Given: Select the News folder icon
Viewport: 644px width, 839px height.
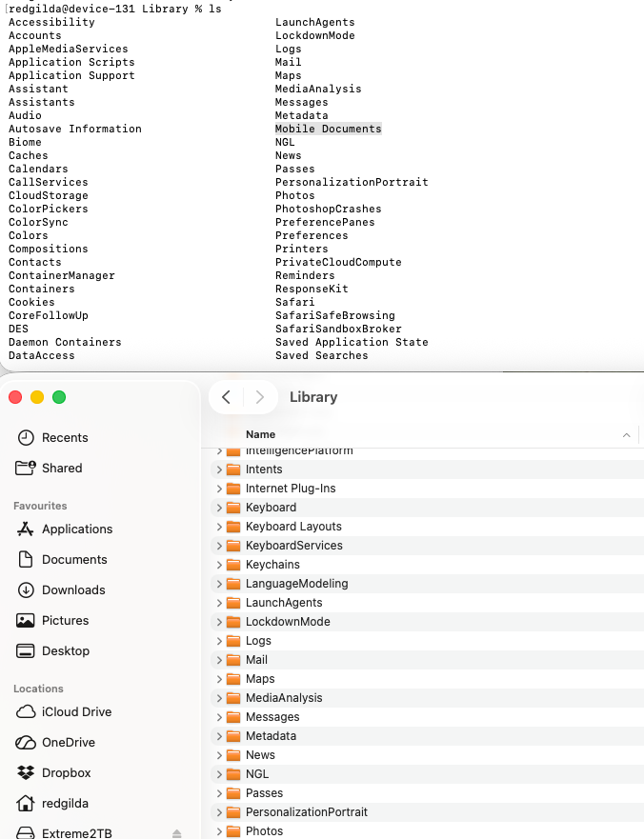Looking at the screenshot, I should coord(233,755).
